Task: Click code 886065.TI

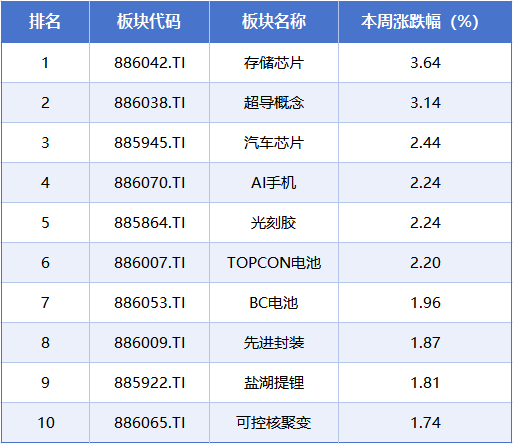Action: pyautogui.click(x=150, y=423)
